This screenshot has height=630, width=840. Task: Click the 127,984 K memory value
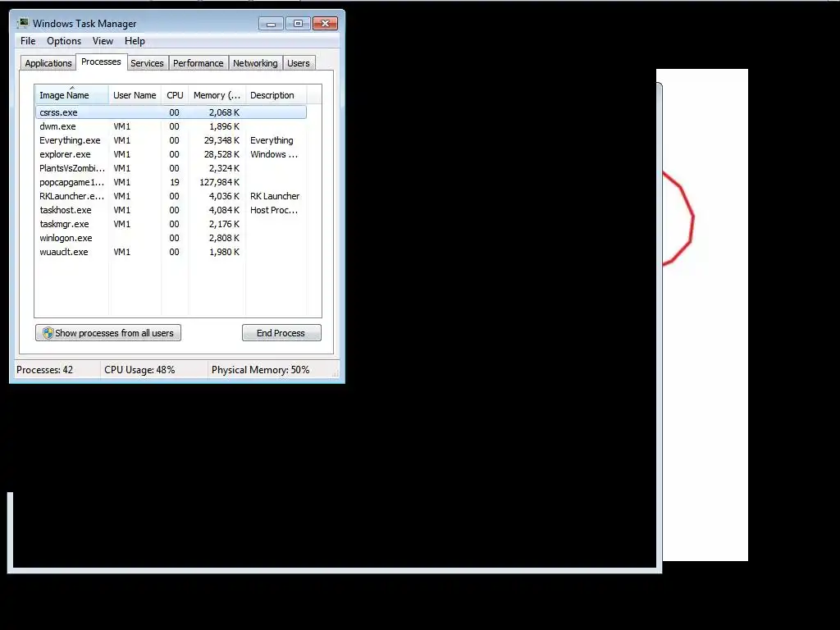click(220, 182)
